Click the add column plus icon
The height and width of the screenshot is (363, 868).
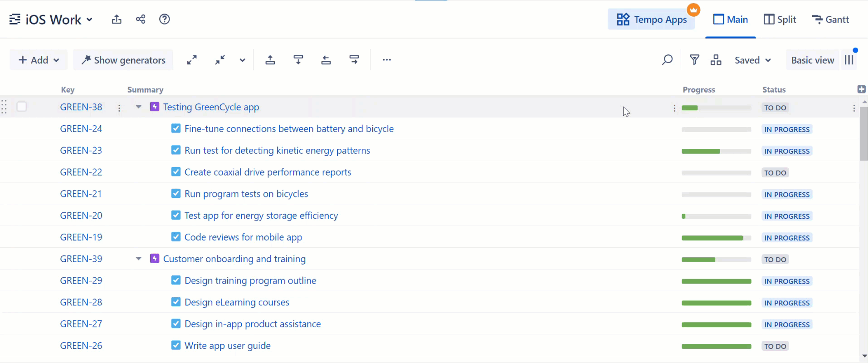click(x=862, y=89)
